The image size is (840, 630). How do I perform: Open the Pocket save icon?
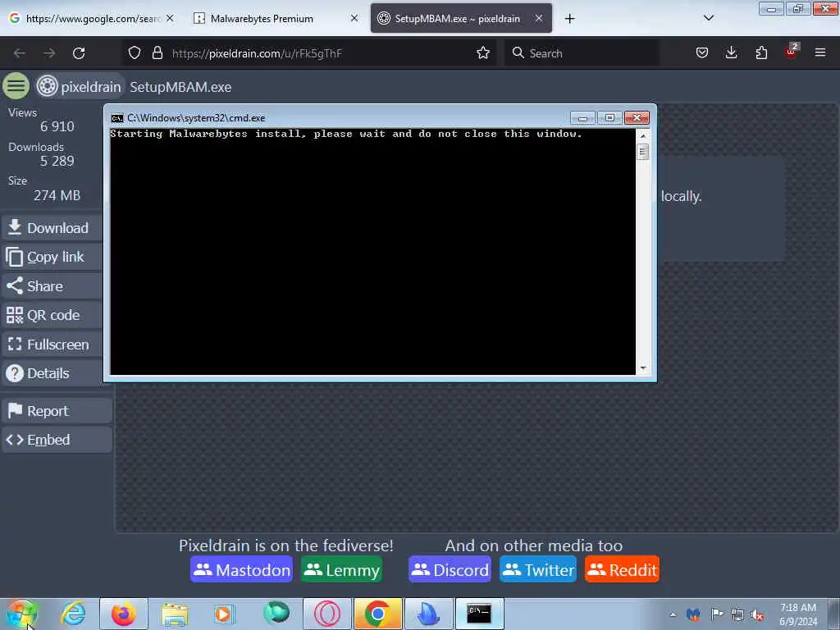[x=702, y=52]
